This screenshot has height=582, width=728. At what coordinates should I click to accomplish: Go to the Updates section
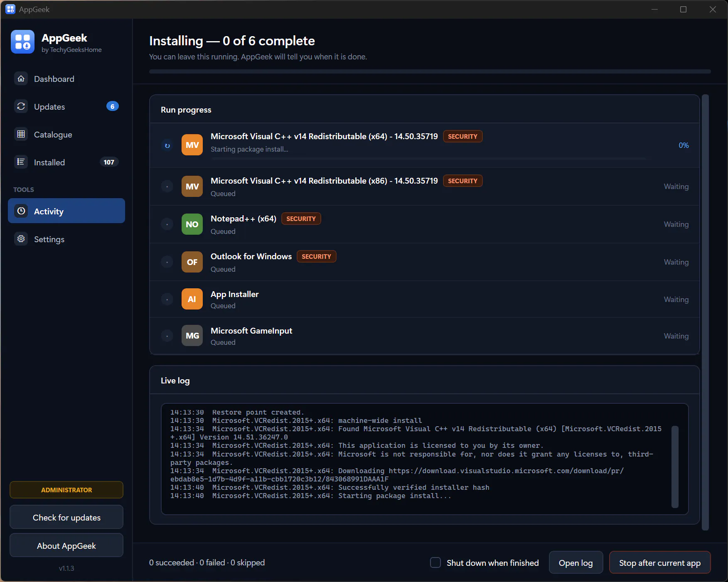click(66, 107)
